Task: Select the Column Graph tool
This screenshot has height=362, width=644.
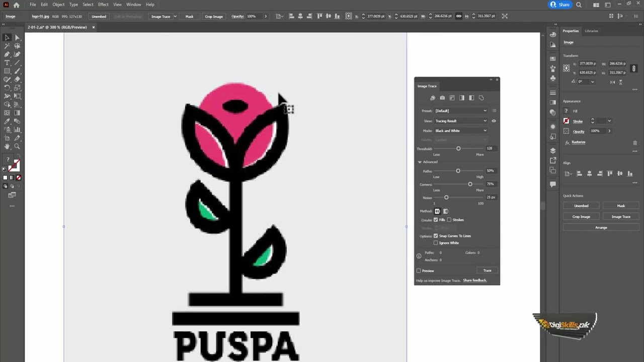Action: pyautogui.click(x=17, y=130)
